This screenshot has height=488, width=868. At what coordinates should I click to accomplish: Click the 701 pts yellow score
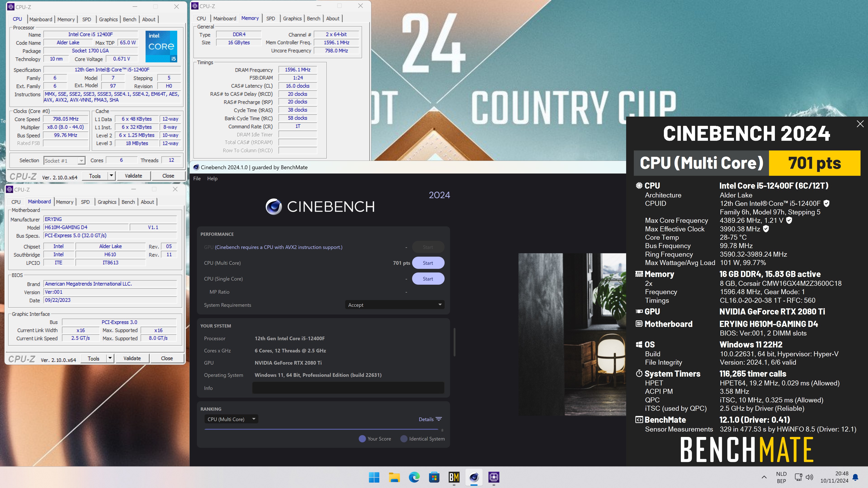[814, 163]
